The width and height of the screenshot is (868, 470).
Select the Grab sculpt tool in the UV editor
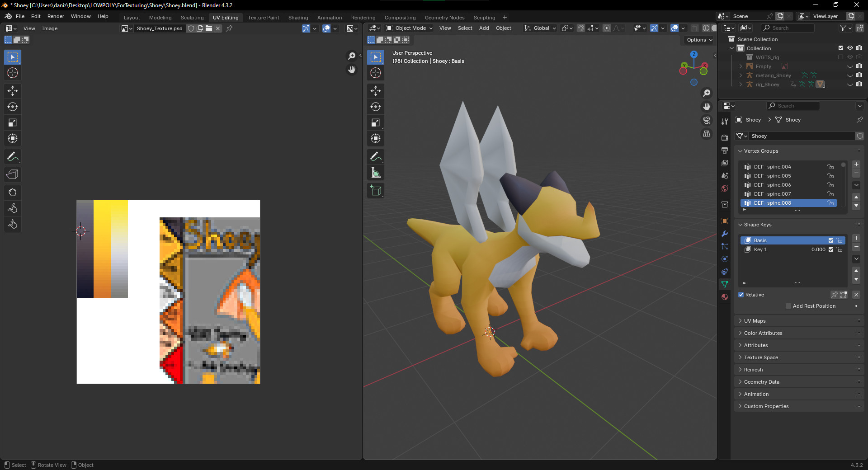[13, 193]
